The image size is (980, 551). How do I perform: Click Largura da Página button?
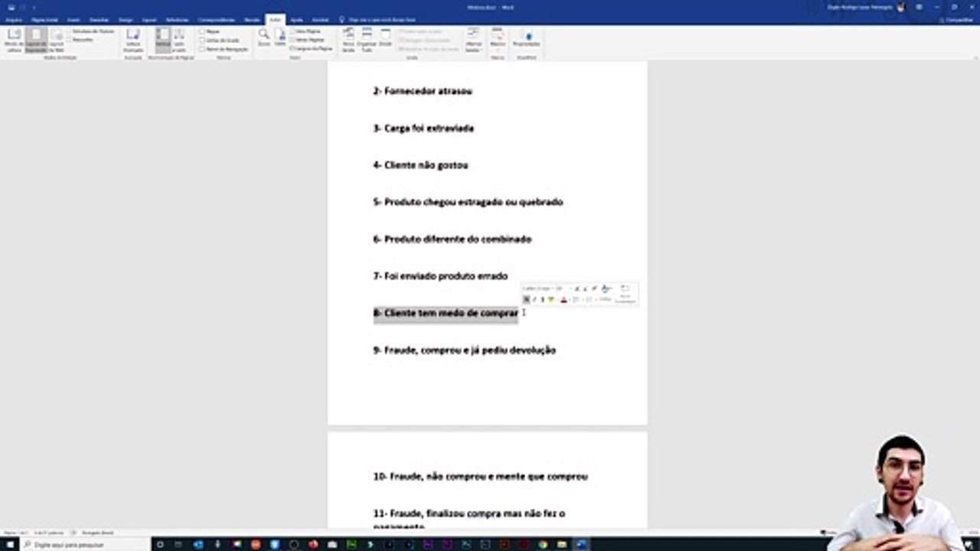312,48
